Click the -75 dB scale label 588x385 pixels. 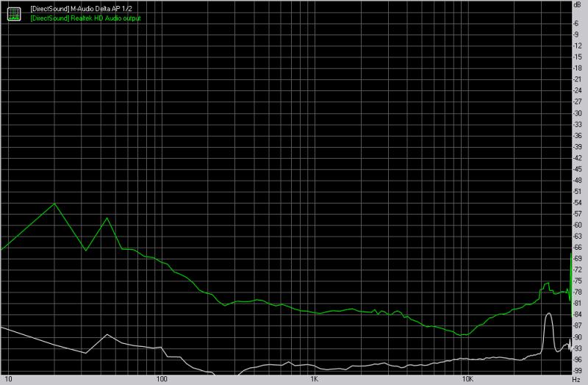[578, 281]
